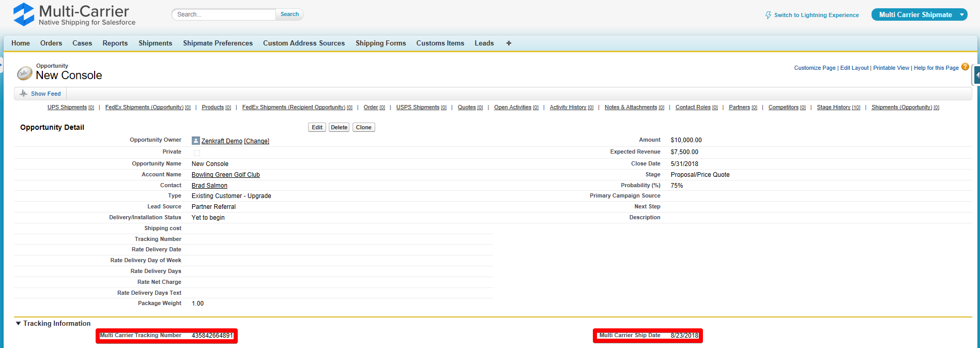The image size is (980, 348).
Task: Click the Lead Source value Partner Referral
Action: pyautogui.click(x=214, y=207)
